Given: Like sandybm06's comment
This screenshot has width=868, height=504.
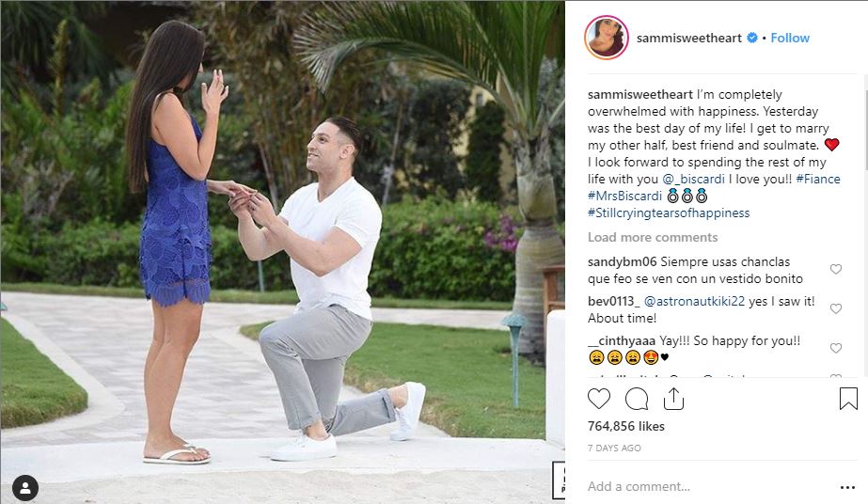Looking at the screenshot, I should click(x=836, y=269).
